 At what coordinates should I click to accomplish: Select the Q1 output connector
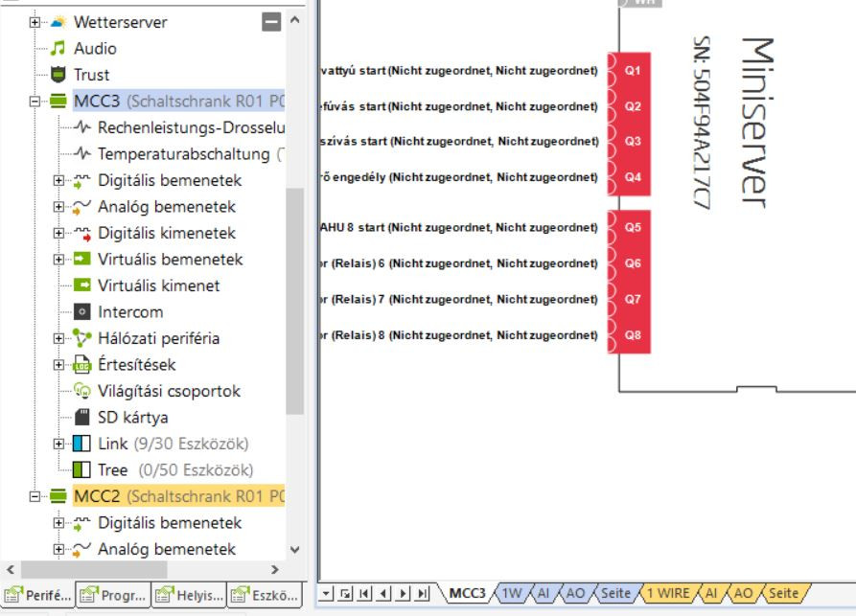(x=632, y=70)
